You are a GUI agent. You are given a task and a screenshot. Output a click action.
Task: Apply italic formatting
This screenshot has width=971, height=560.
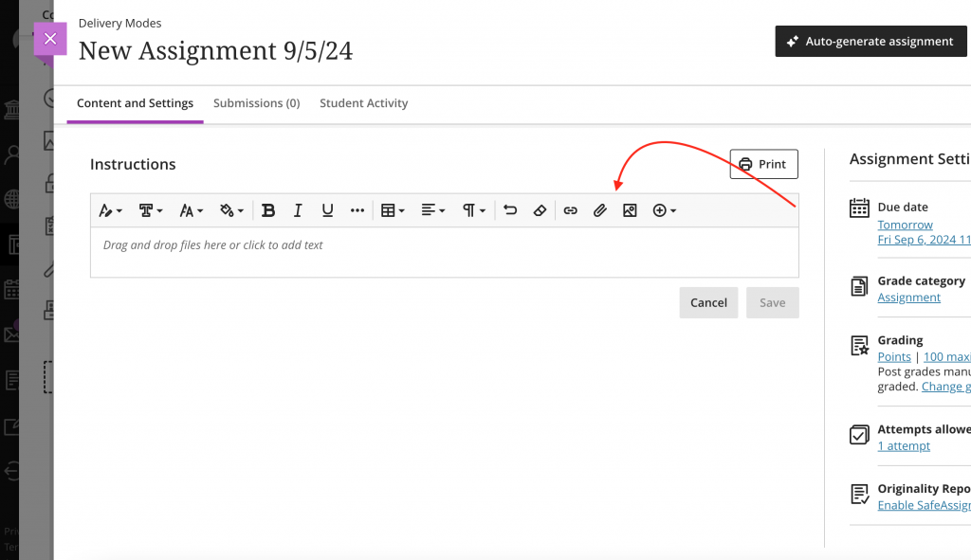[x=298, y=209]
